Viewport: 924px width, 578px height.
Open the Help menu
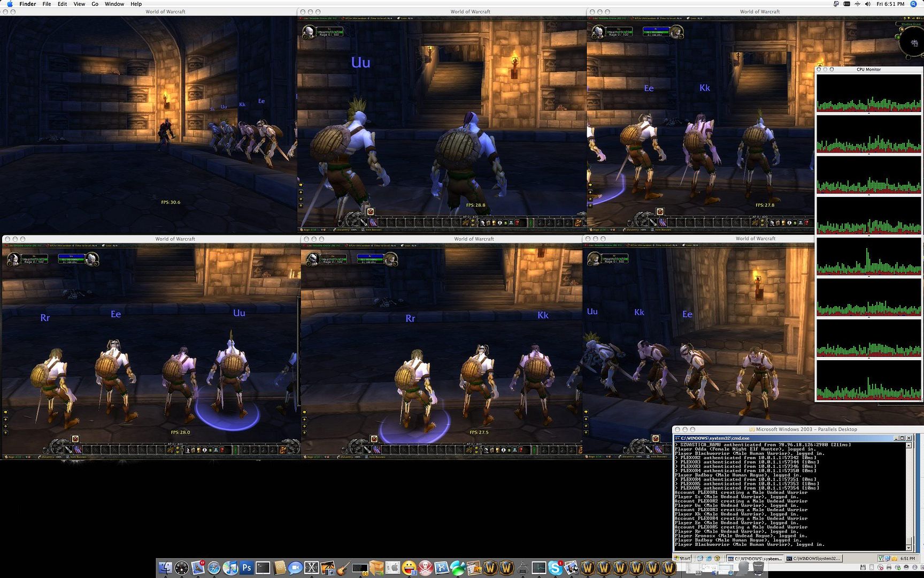pyautogui.click(x=136, y=4)
